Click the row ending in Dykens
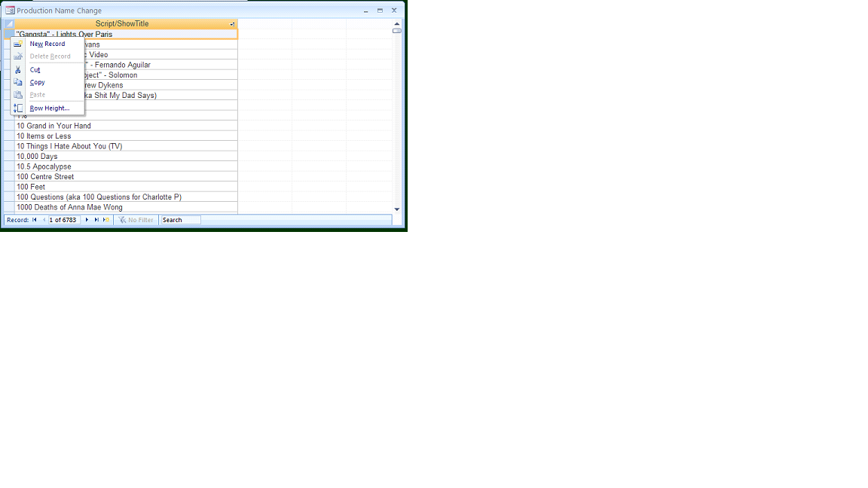868x488 pixels. tap(160, 85)
